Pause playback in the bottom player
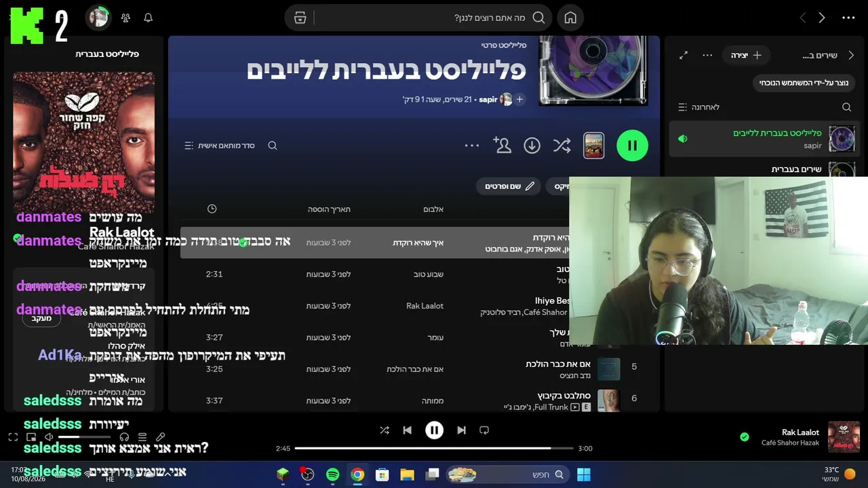The height and width of the screenshot is (488, 868). pyautogui.click(x=434, y=430)
